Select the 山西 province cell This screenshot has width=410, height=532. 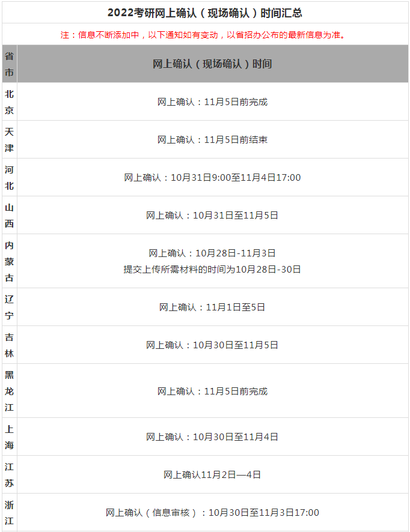point(9,215)
